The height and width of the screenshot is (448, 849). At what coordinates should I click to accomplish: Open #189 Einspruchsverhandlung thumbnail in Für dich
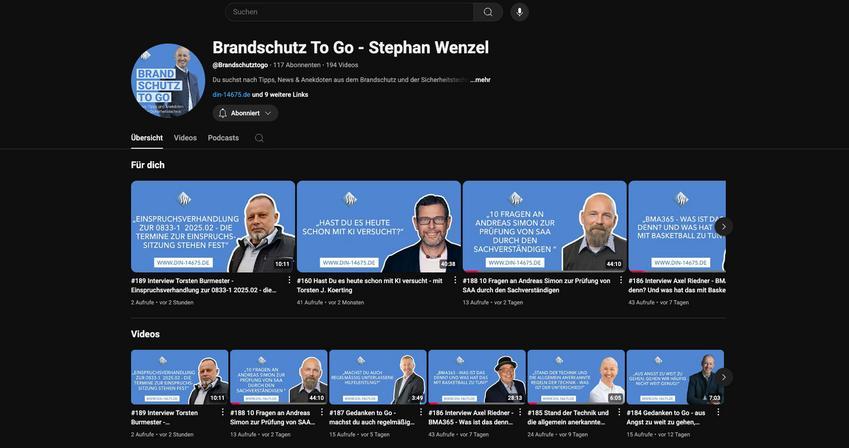(213, 226)
